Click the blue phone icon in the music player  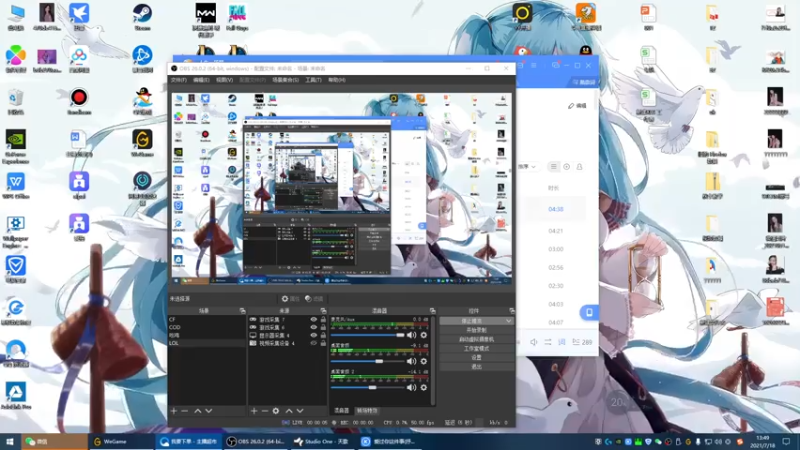pyautogui.click(x=589, y=312)
